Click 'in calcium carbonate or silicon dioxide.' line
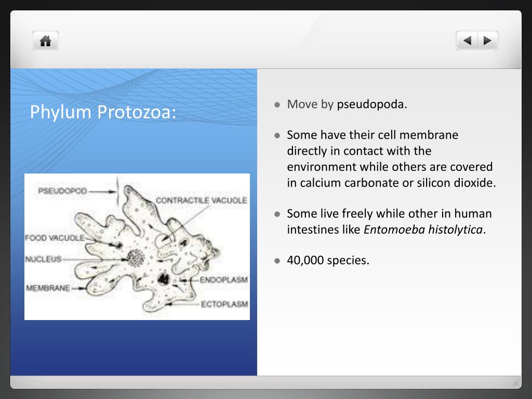This screenshot has width=532, height=399. coord(391,183)
